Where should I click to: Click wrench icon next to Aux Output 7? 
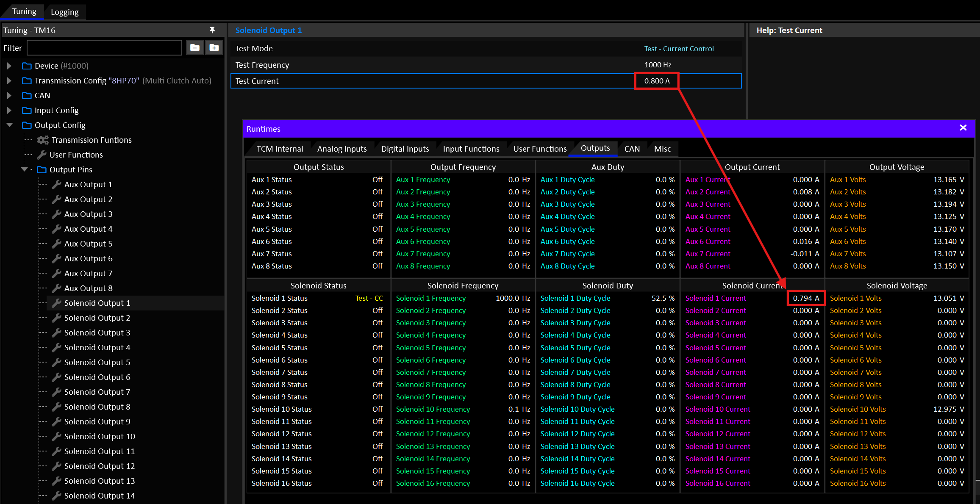[56, 273]
